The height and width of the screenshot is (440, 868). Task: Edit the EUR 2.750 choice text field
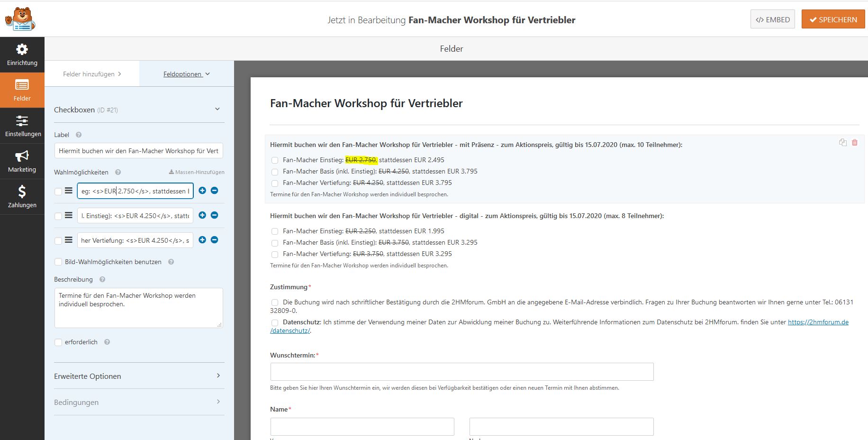tap(135, 191)
